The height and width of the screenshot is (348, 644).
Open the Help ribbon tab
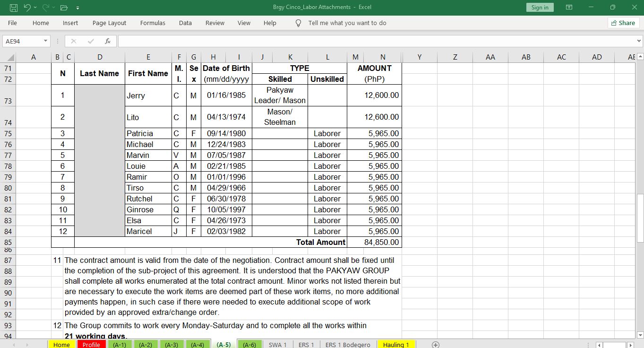[x=270, y=23]
